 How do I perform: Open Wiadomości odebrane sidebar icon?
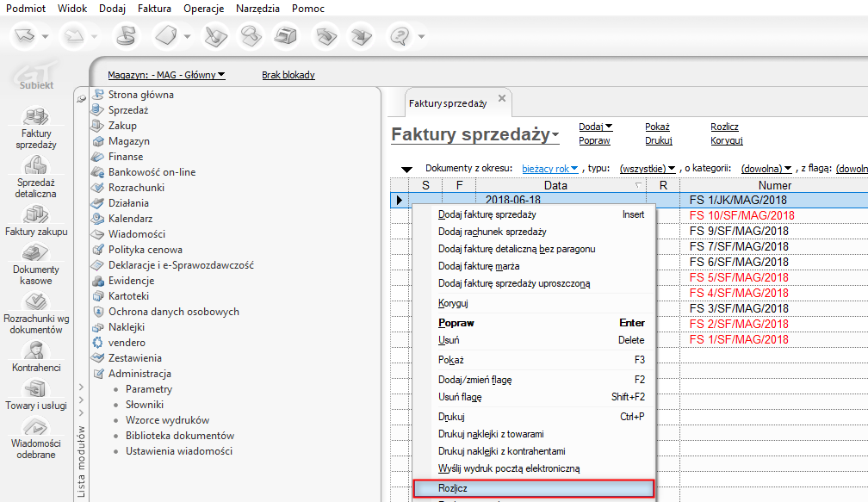(x=35, y=426)
